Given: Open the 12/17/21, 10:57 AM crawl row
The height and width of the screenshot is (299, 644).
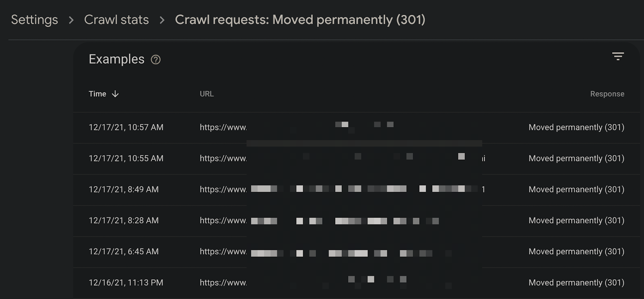Looking at the screenshot, I should (357, 128).
